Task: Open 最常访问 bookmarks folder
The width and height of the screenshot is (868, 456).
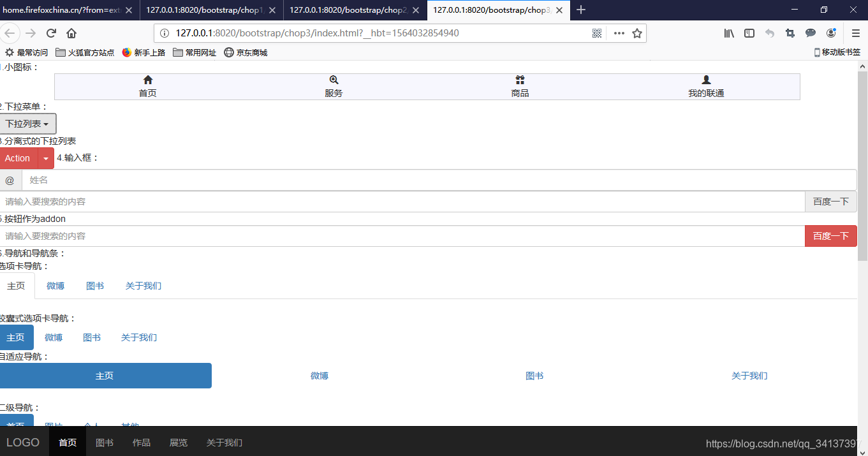Action: [x=26, y=52]
